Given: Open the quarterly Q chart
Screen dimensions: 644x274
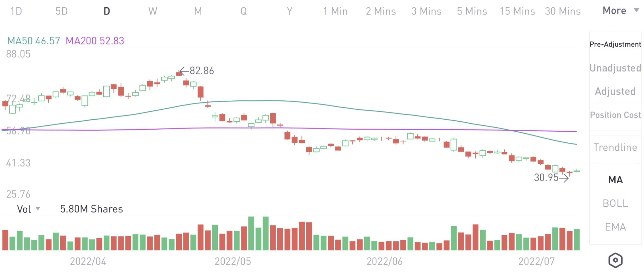Looking at the screenshot, I should click(243, 11).
